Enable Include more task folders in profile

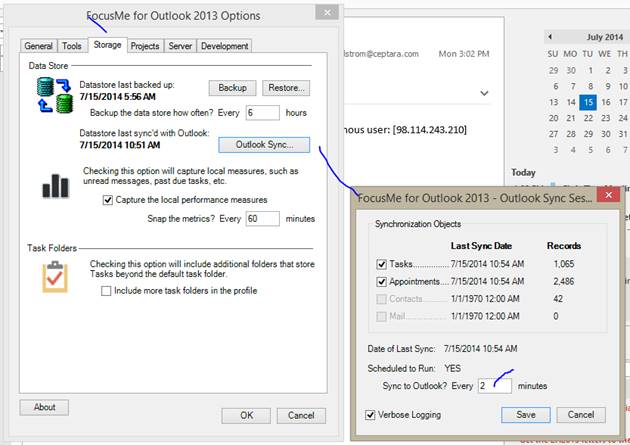[x=106, y=291]
